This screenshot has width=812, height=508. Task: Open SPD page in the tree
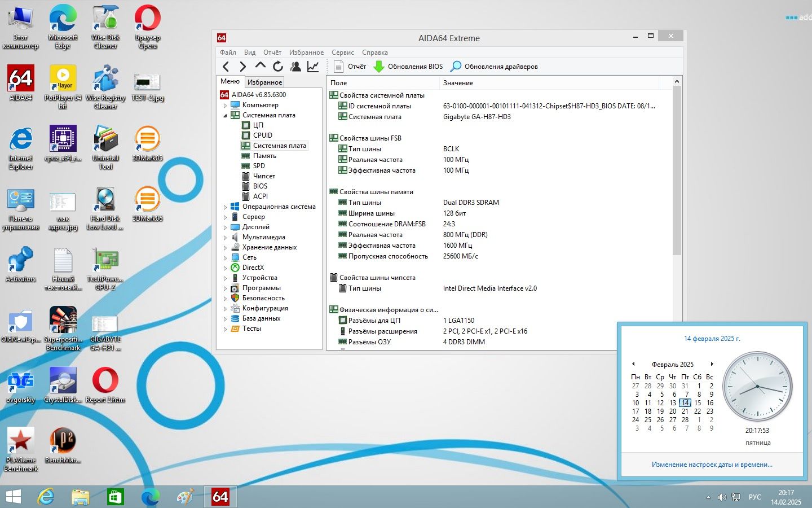(259, 166)
